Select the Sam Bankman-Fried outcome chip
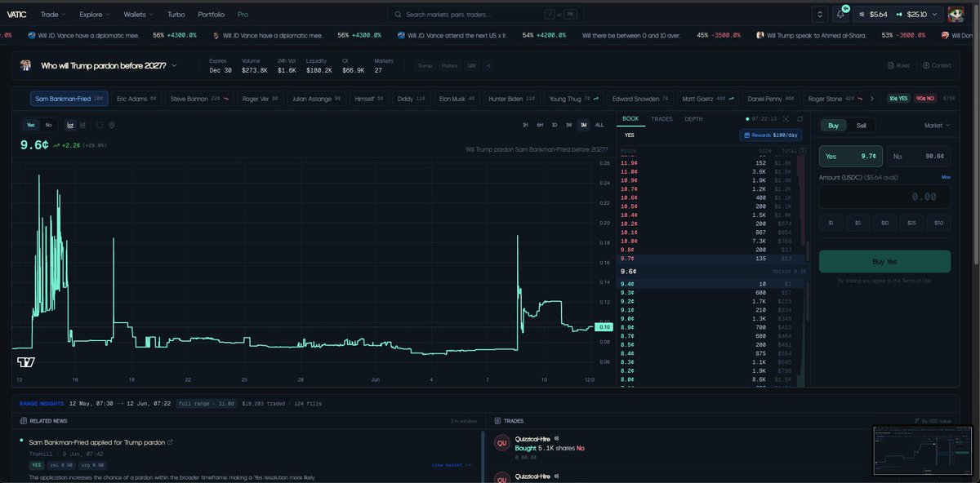 click(69, 99)
